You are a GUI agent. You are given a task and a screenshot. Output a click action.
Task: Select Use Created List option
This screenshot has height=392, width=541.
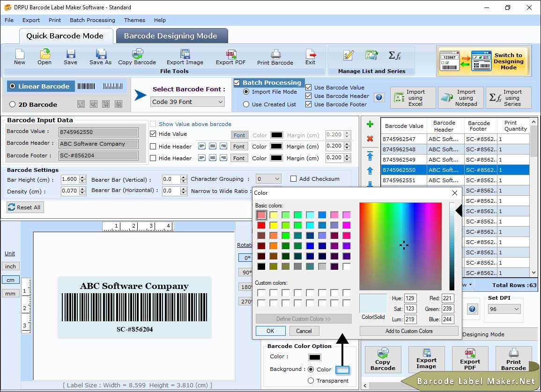pyautogui.click(x=246, y=104)
